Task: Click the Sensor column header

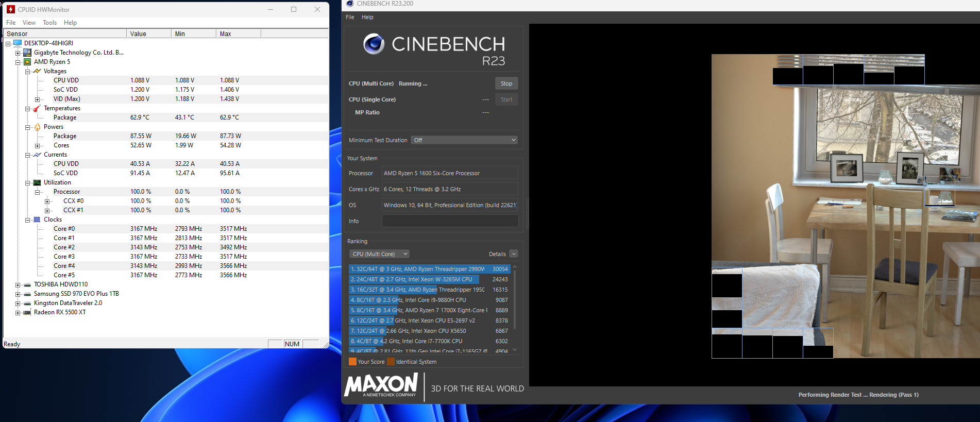Action: [x=65, y=34]
